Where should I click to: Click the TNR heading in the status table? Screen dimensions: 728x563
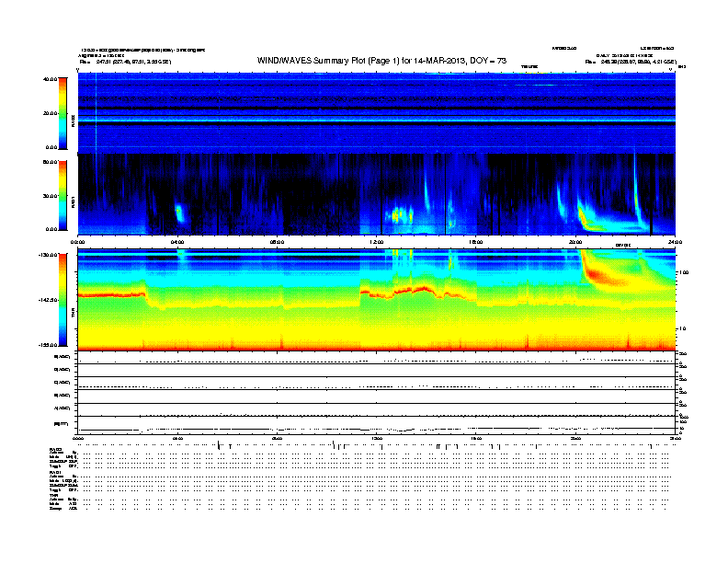pyautogui.click(x=53, y=495)
